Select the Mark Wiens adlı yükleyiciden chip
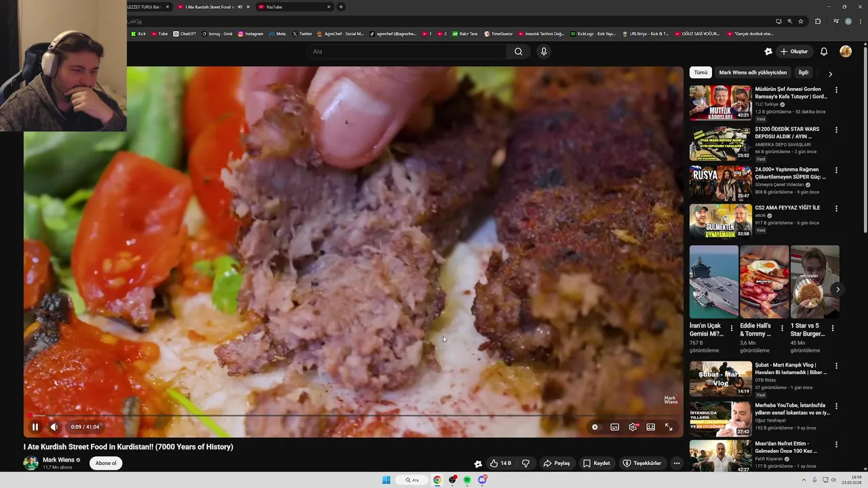This screenshot has width=868, height=488. [753, 73]
